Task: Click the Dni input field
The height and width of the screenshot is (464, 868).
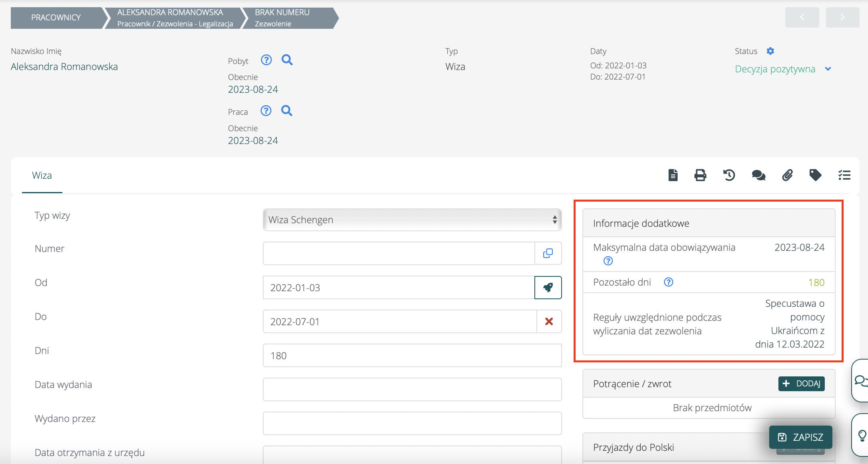Action: point(412,356)
